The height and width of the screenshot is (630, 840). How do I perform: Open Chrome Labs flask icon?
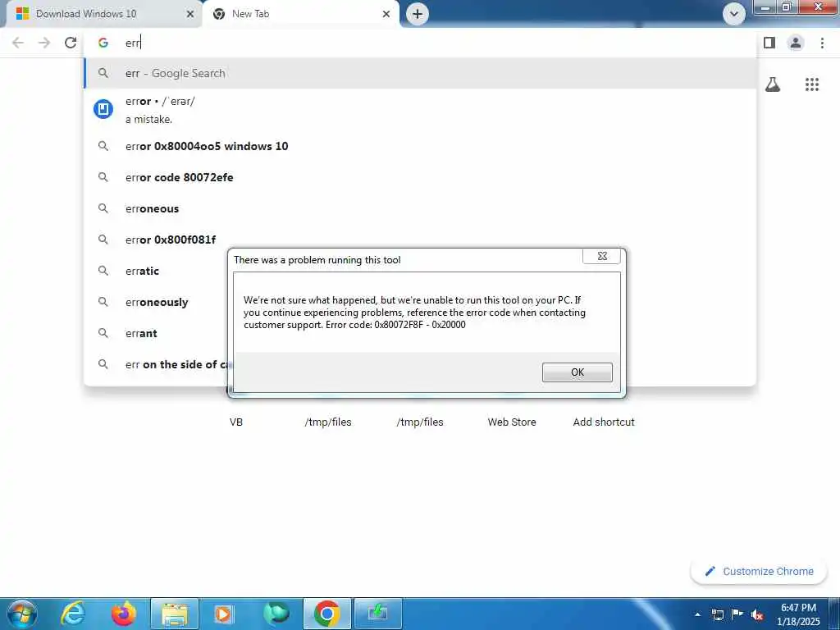click(773, 84)
